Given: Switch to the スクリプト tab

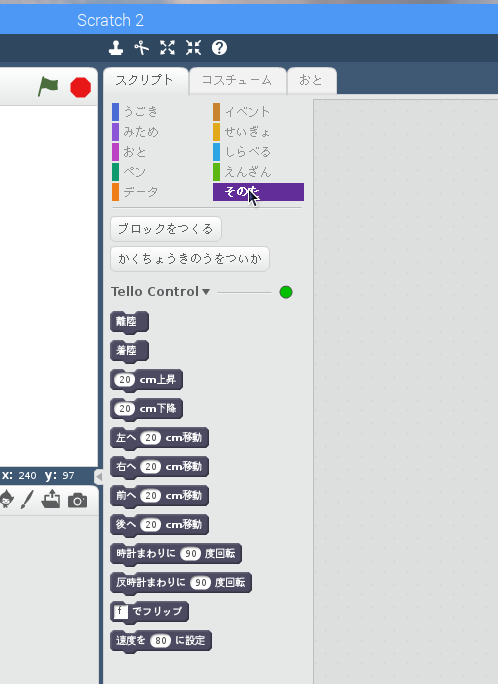Looking at the screenshot, I should pos(145,81).
